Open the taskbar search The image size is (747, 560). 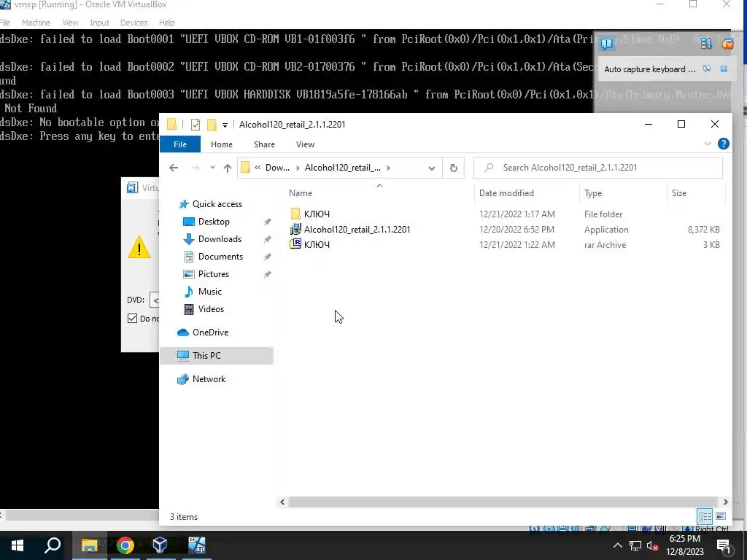[53, 545]
